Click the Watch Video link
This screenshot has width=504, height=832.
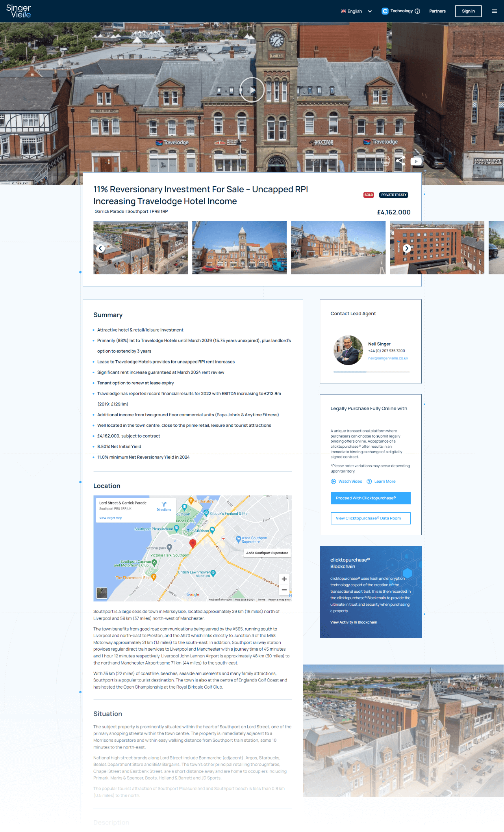[350, 481]
